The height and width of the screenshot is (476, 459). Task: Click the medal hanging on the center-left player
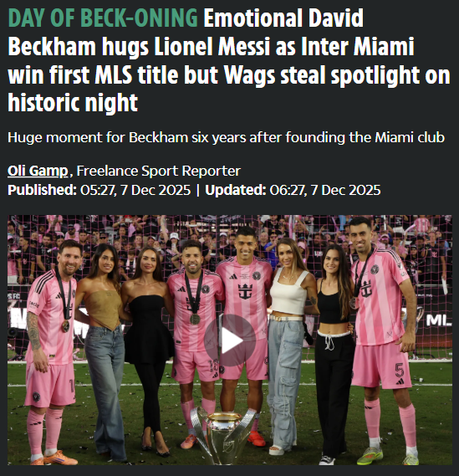[x=195, y=319]
